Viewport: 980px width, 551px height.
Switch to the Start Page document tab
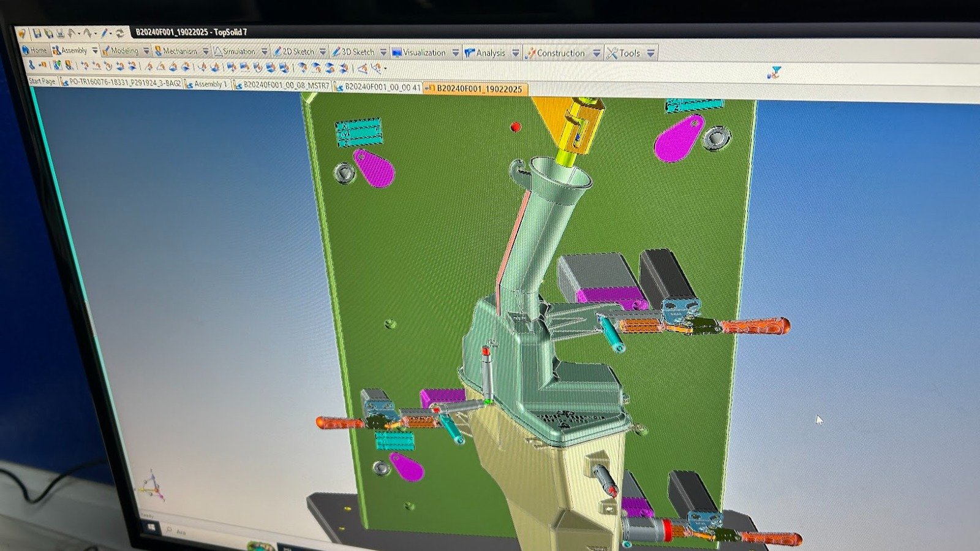pos(42,82)
